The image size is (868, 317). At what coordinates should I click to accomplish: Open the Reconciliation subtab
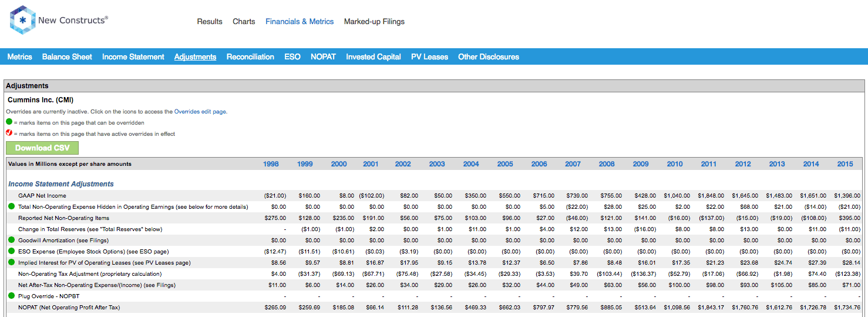[250, 57]
